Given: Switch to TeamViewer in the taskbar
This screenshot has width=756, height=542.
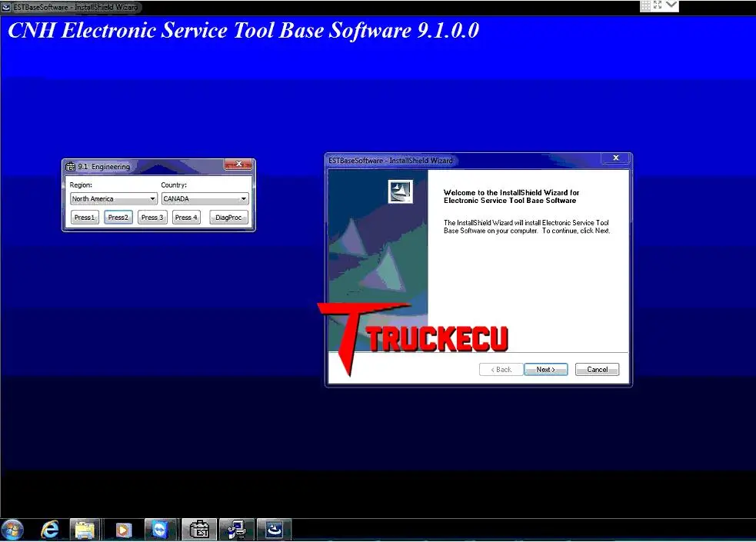Looking at the screenshot, I should coord(159,530).
